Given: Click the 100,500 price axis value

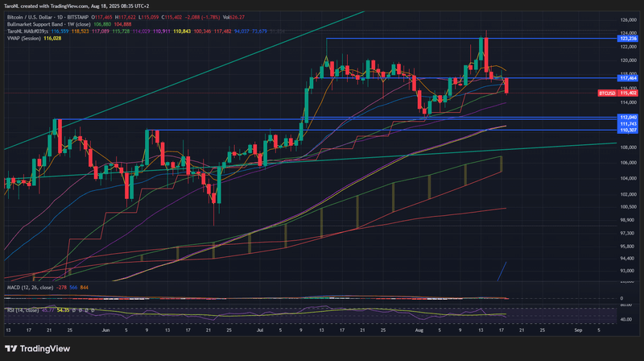Looking at the screenshot, I should coord(628,207).
